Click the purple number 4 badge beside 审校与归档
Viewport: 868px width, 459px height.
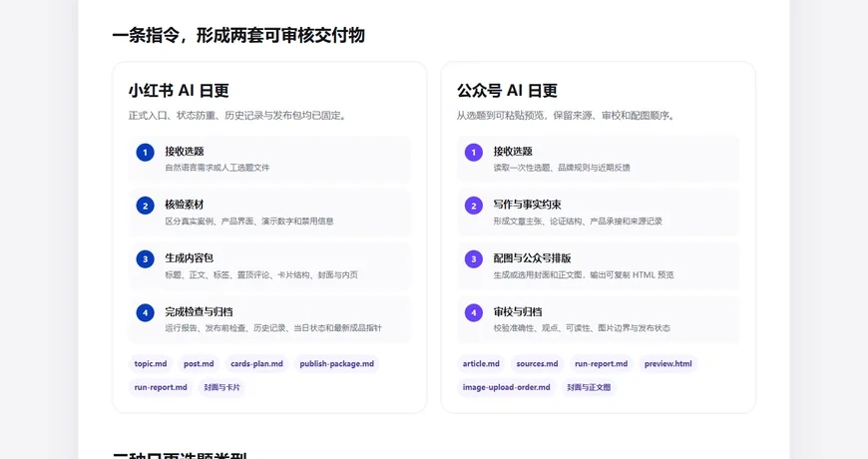click(x=473, y=313)
